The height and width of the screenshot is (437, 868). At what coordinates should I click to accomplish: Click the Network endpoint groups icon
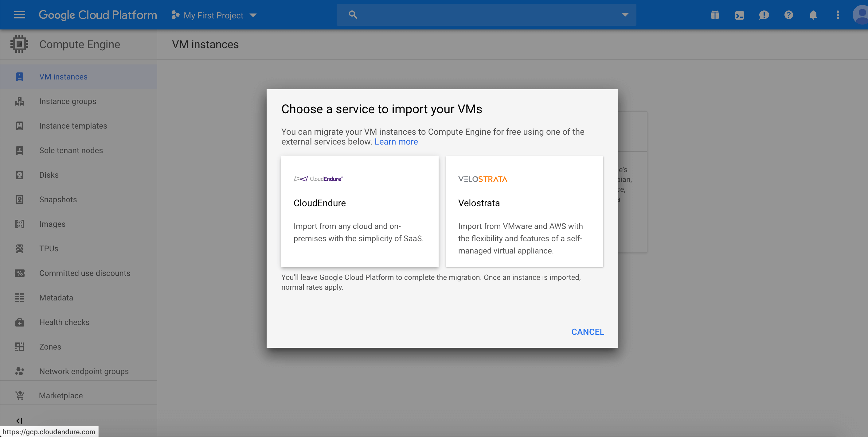[20, 371]
